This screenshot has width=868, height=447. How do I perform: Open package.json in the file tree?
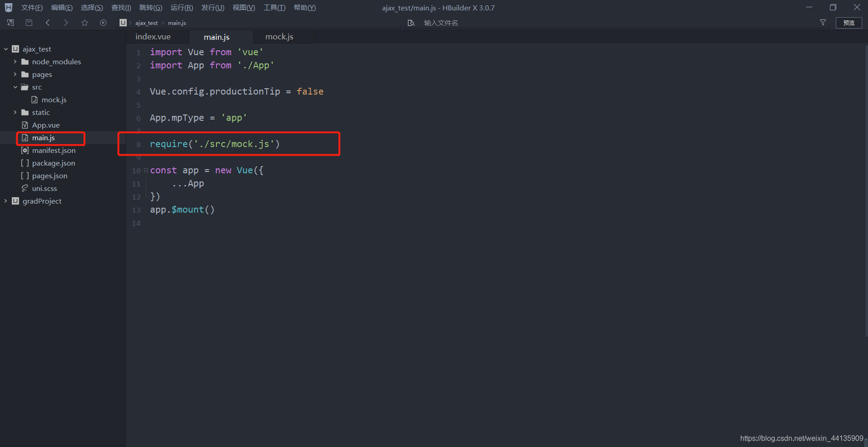pyautogui.click(x=53, y=163)
